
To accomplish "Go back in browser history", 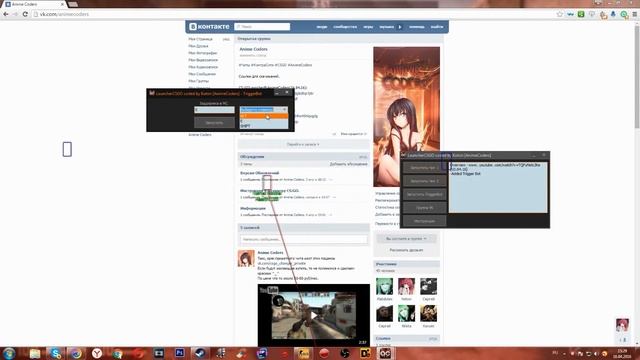I will pos(6,14).
